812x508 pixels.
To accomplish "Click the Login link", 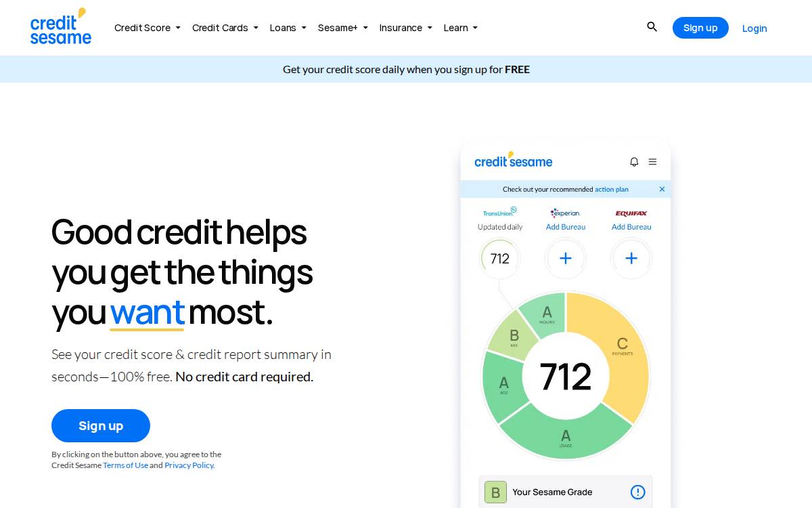I will 754,28.
